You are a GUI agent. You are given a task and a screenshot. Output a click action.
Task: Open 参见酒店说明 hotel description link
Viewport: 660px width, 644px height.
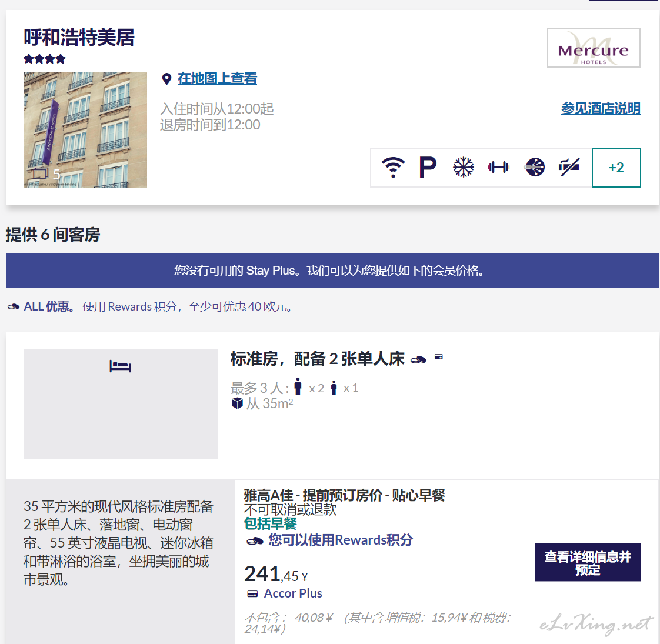point(601,109)
